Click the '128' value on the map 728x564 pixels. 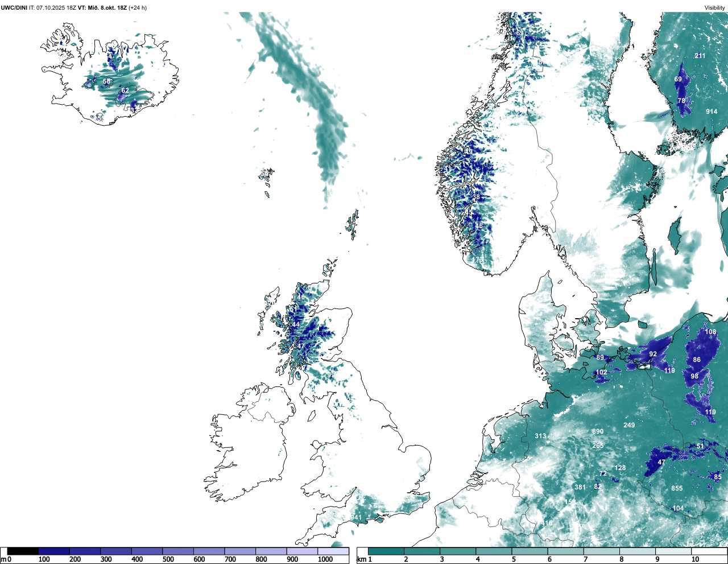[x=620, y=468]
